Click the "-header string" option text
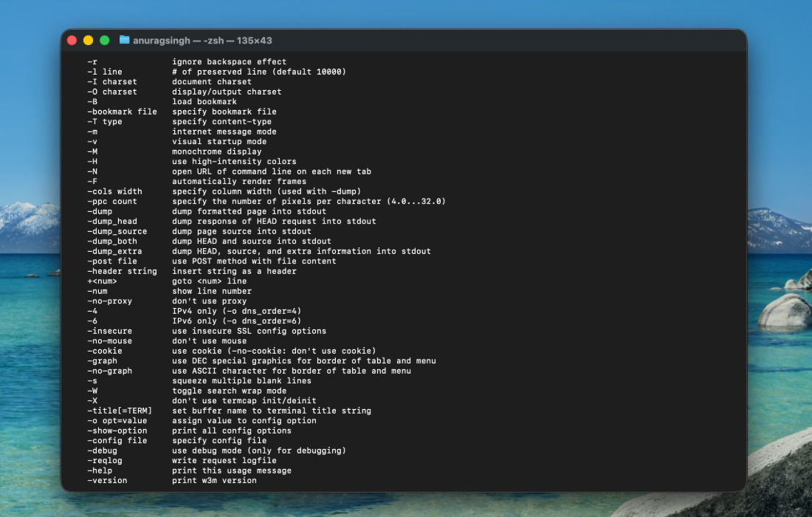The width and height of the screenshot is (812, 517). coord(122,271)
